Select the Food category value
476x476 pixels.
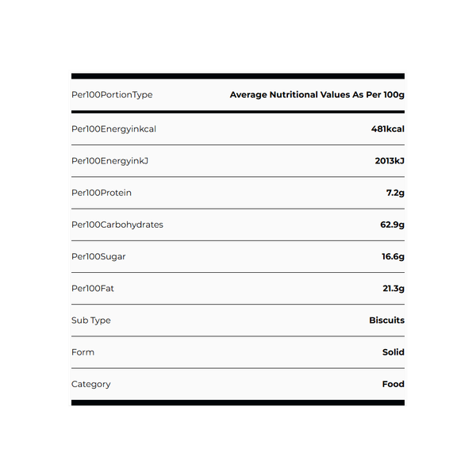(x=393, y=384)
